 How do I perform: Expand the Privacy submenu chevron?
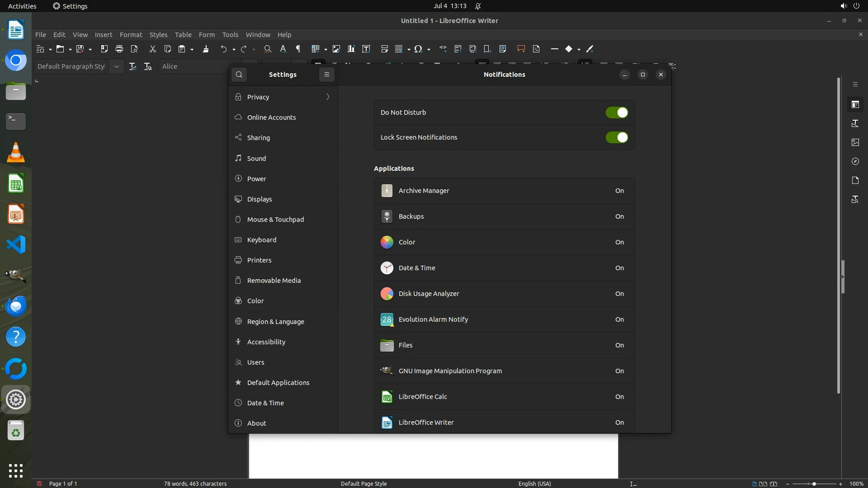coord(328,97)
